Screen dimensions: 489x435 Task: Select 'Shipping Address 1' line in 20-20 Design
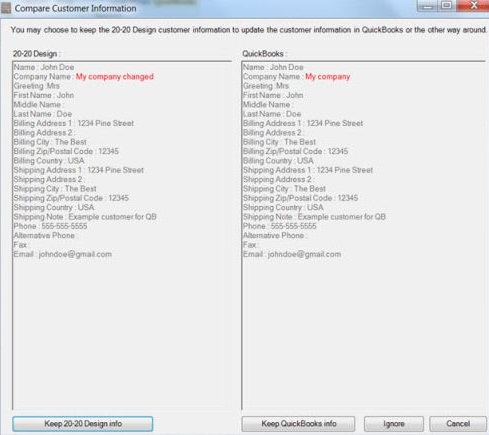(79, 170)
